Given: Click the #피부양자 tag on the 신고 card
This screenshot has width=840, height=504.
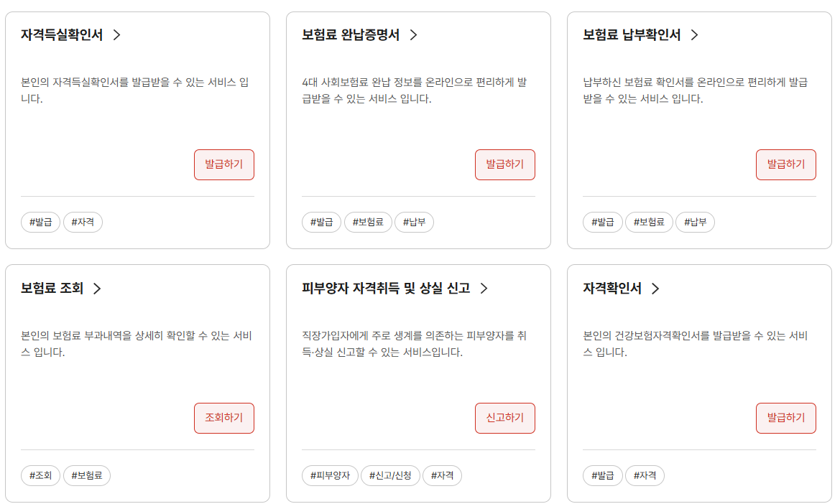Looking at the screenshot, I should 331,475.
